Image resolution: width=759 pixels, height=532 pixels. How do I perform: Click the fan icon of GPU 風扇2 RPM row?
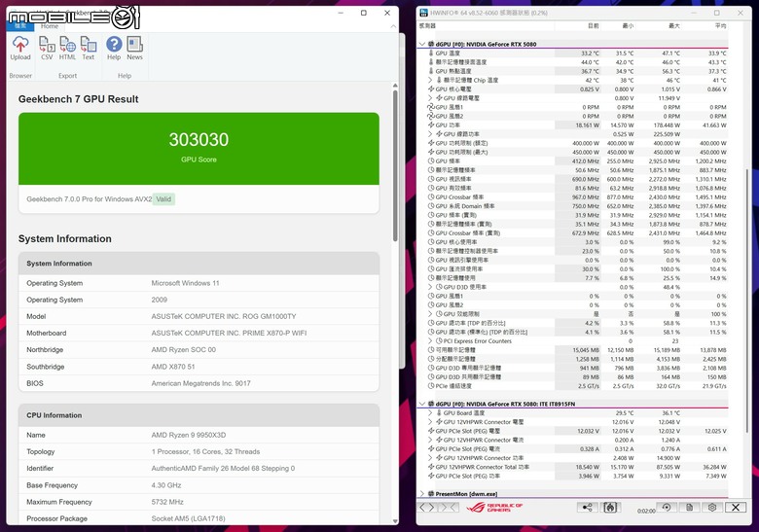click(x=431, y=116)
